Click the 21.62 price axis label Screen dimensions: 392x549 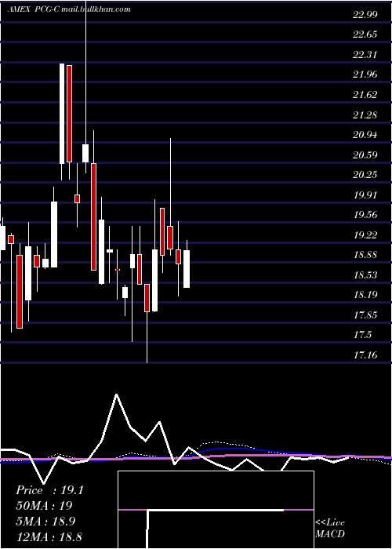coord(365,95)
